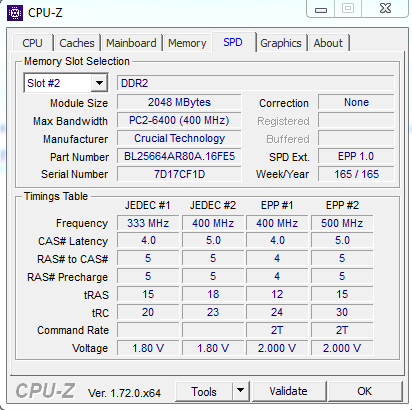This screenshot has width=412, height=410.
Task: Click the CPU-Z app icon in title bar
Action: pos(15,13)
